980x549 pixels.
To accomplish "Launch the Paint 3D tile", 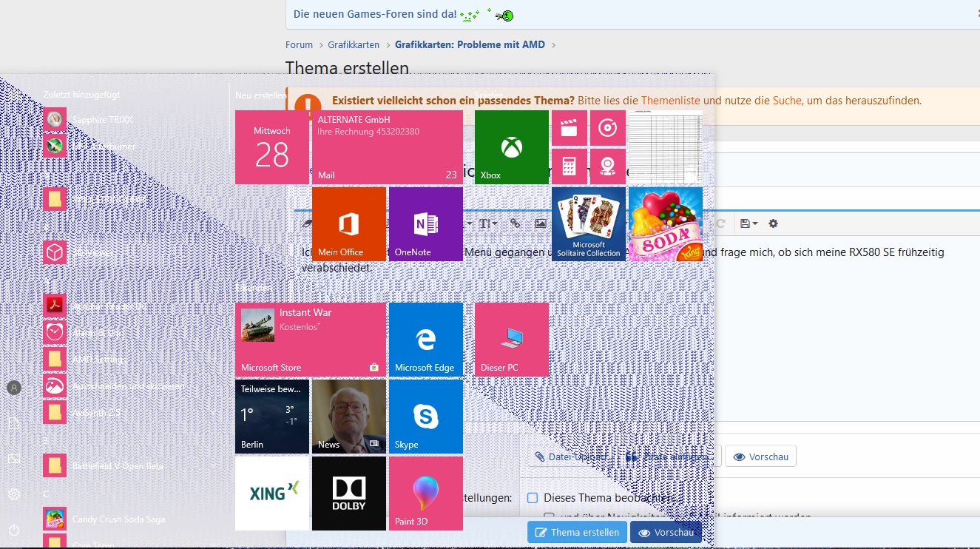I will pyautogui.click(x=426, y=494).
